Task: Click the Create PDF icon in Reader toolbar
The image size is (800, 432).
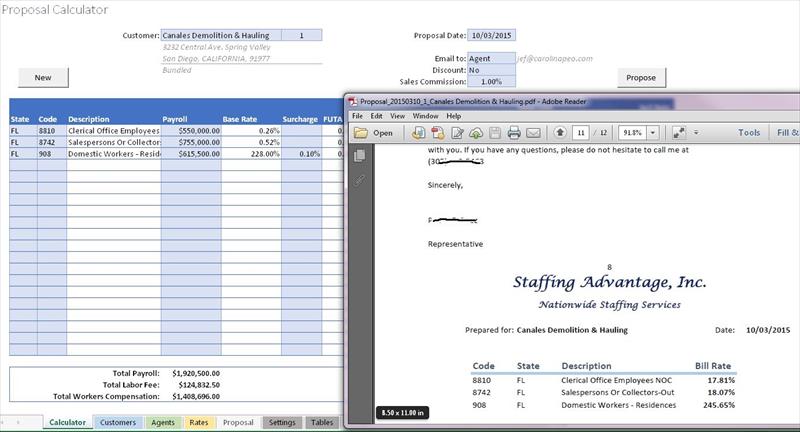Action: pos(438,133)
